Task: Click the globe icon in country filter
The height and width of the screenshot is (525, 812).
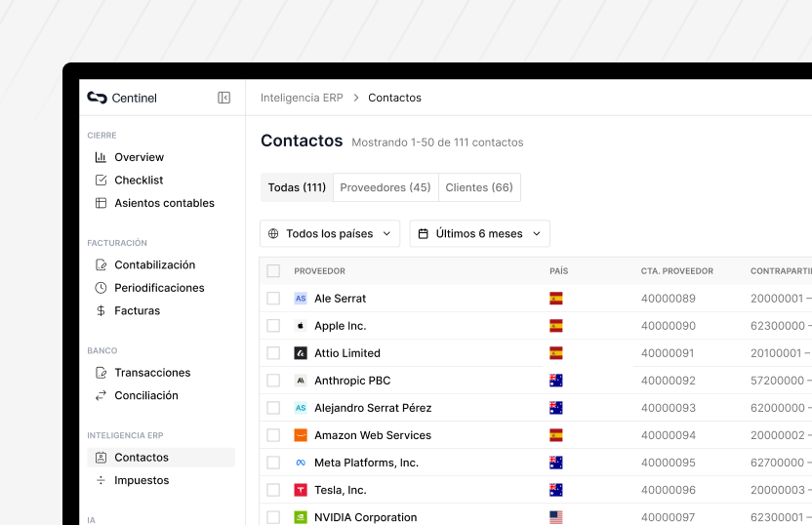Action: [273, 233]
